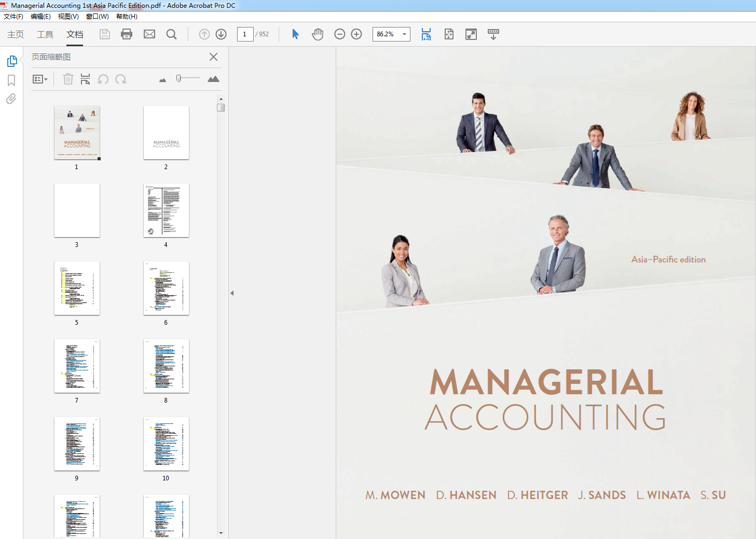Open the search magnifier tool
The width and height of the screenshot is (756, 539).
click(x=171, y=34)
